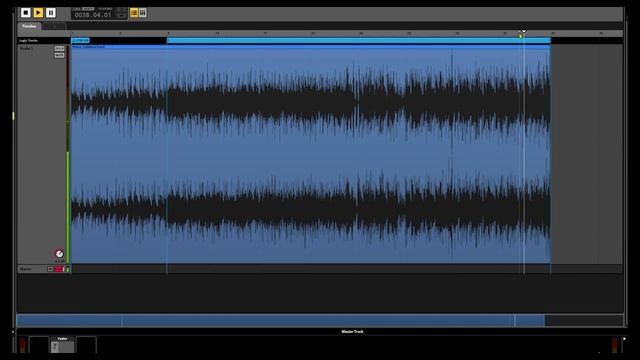
Task: Click the small loop region at timeline start
Action: tap(80, 40)
